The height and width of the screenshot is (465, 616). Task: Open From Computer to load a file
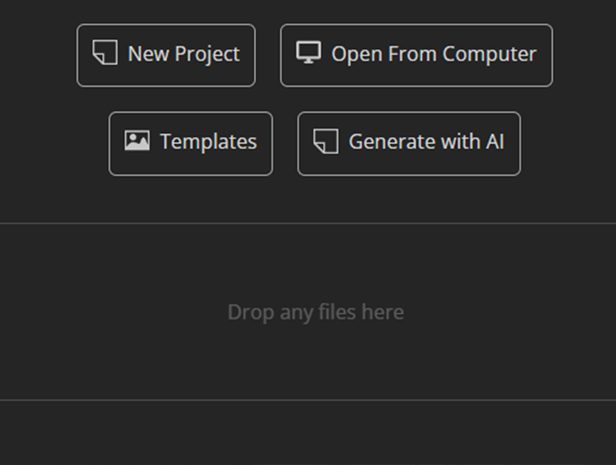[416, 55]
